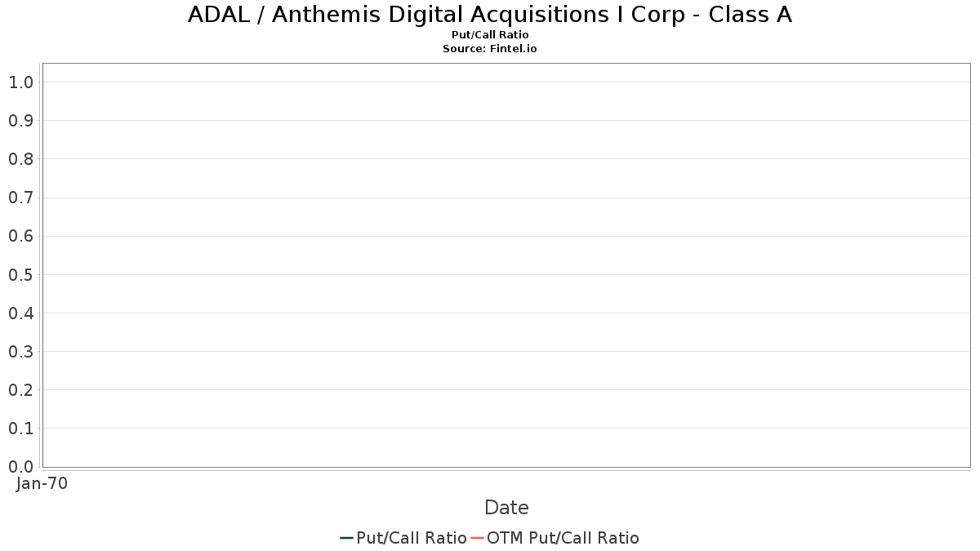Screen dimensions: 980x551
Task: Open the Source: Fintel.io text
Action: 490,49
